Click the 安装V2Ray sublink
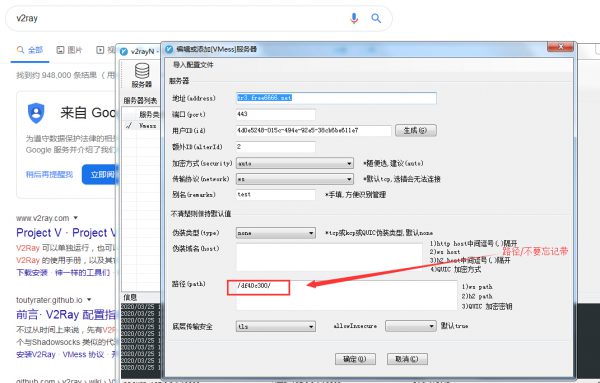The height and width of the screenshot is (383, 600). click(x=36, y=354)
